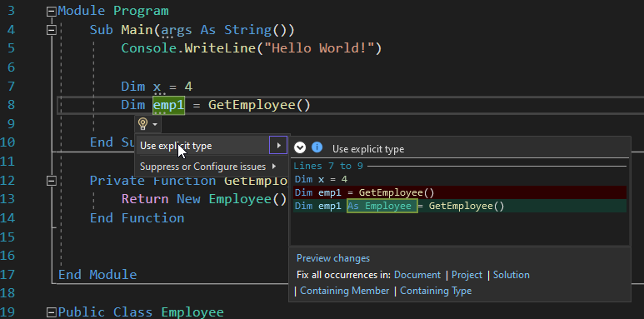Collapse the Sub Main outline region

pos(52,30)
